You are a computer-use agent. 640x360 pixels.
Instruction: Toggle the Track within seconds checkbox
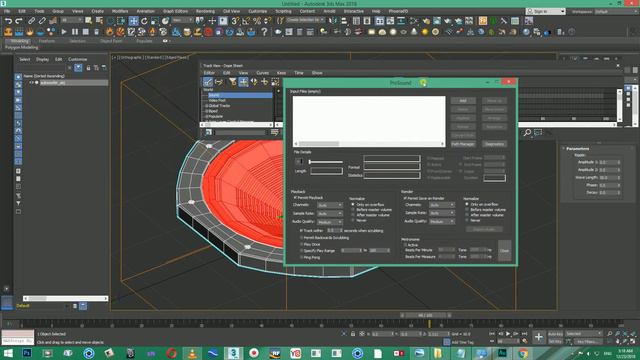point(302,231)
